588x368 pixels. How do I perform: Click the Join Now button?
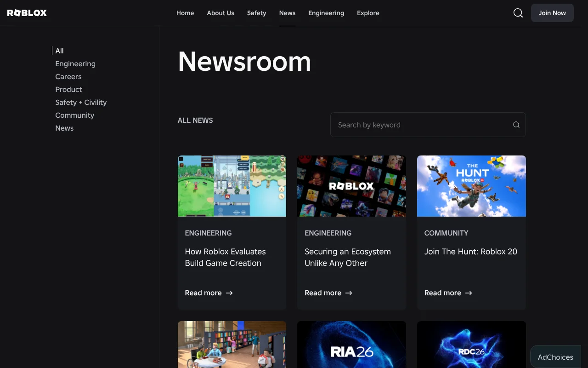click(x=552, y=13)
